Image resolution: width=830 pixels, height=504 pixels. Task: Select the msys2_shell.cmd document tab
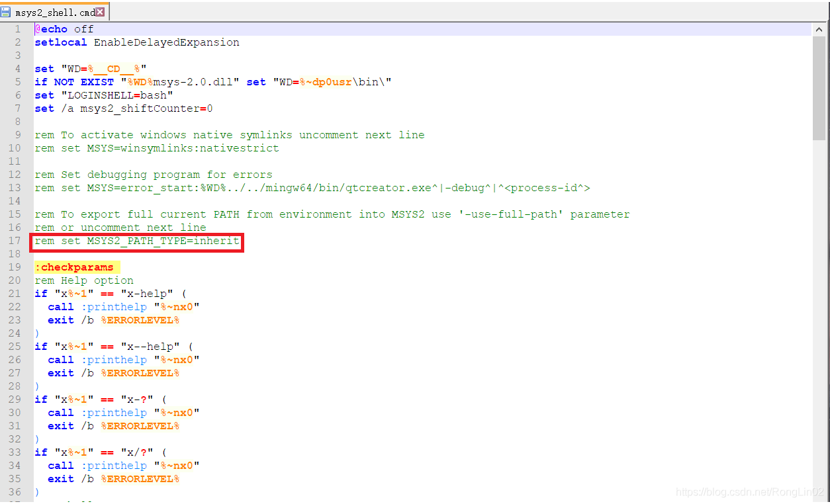click(x=54, y=12)
